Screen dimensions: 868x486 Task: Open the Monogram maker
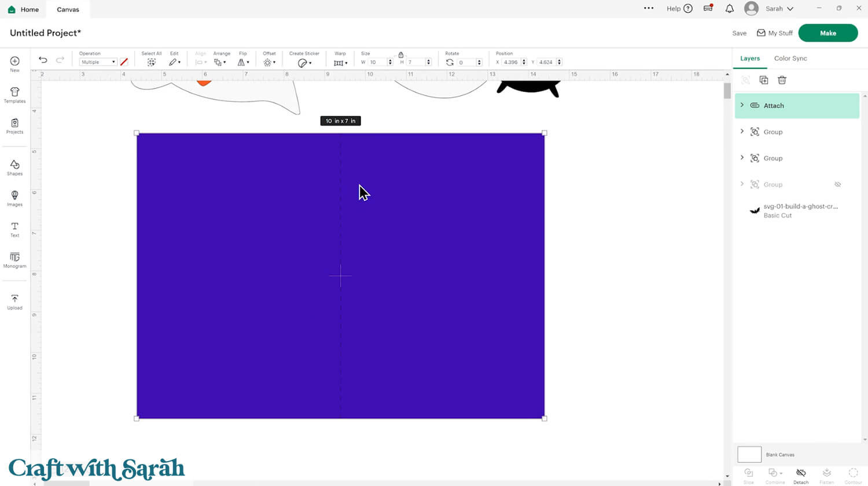click(x=14, y=260)
